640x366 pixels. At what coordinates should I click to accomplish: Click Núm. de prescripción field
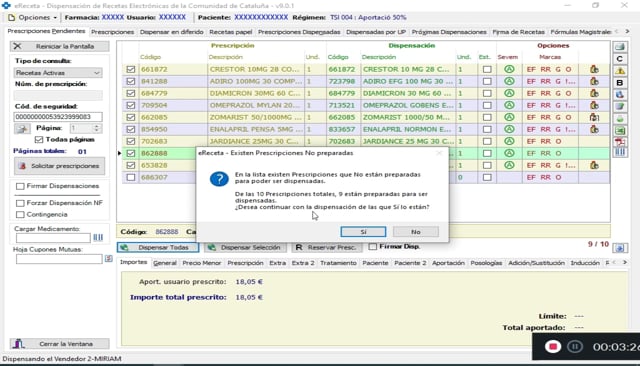(58, 95)
